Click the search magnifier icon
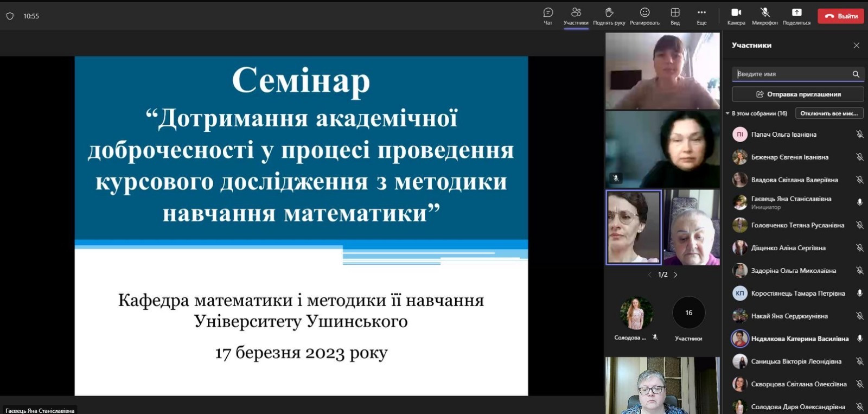 click(x=856, y=74)
